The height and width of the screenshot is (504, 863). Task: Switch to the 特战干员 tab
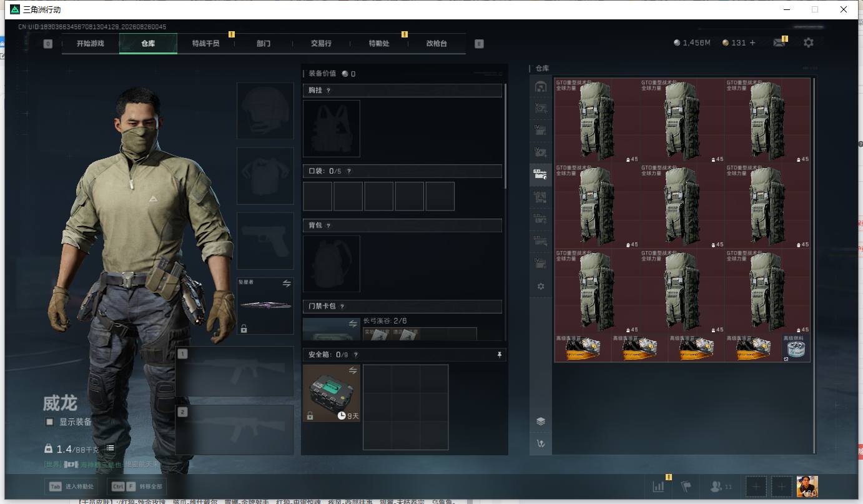[205, 44]
